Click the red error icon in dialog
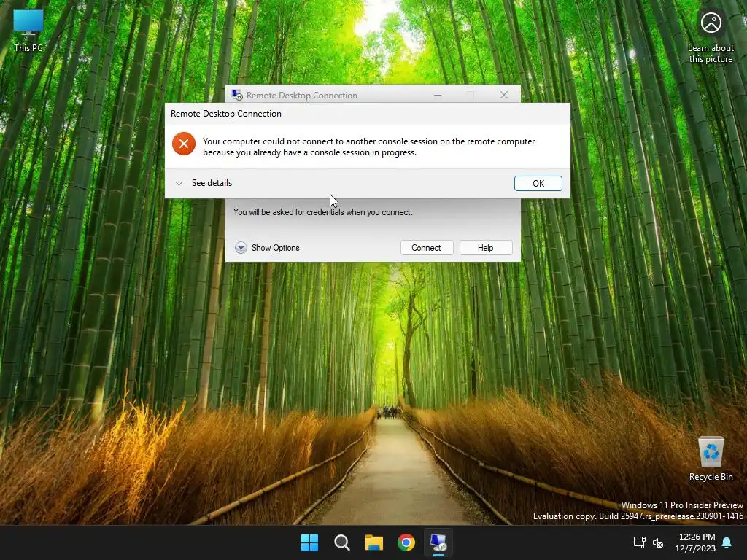Viewport: 747px width, 560px height. coord(184,144)
